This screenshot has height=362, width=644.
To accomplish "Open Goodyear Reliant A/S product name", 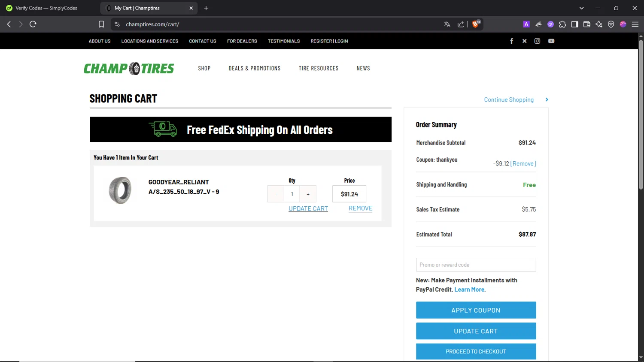I will click(184, 187).
